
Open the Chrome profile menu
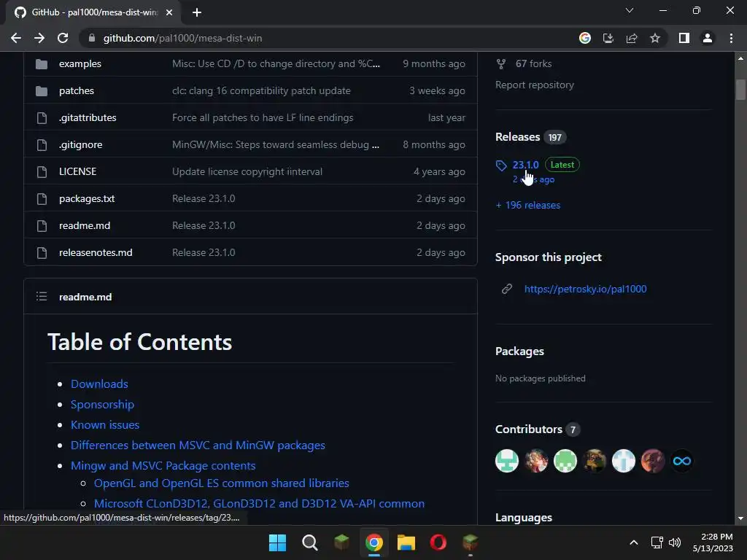point(708,38)
